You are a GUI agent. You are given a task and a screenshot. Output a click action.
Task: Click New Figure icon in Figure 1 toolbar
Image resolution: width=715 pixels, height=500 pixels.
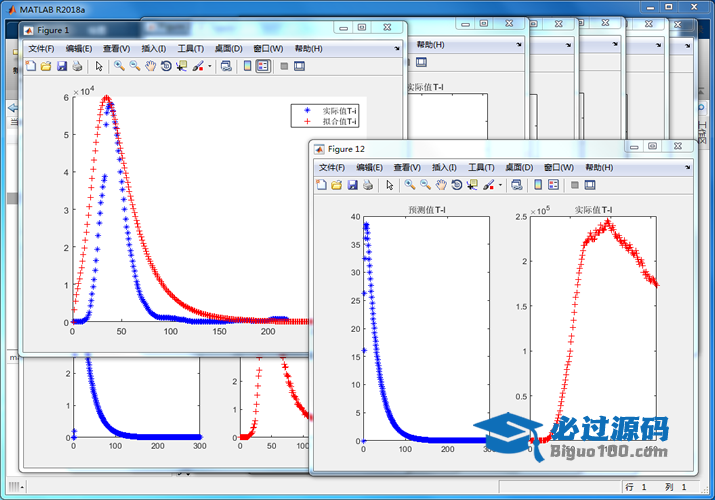coord(30,66)
